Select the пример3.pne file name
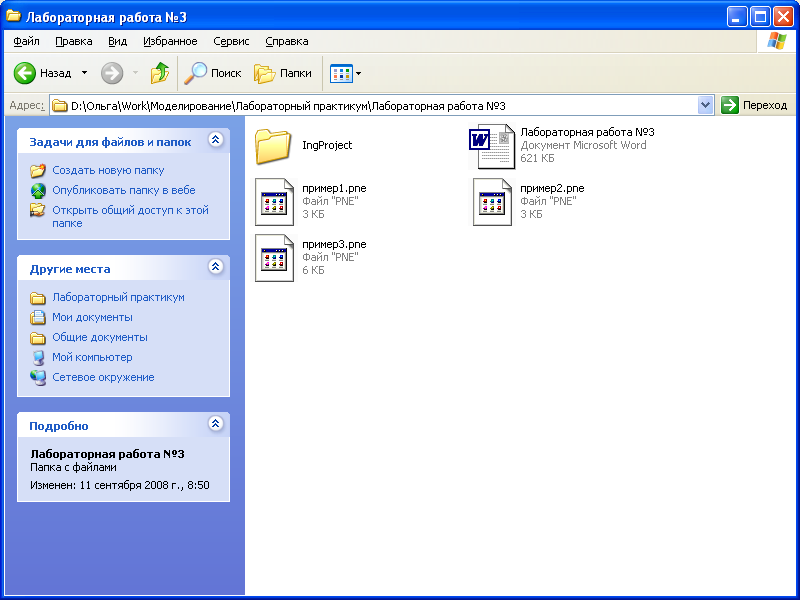This screenshot has width=800, height=600. click(334, 244)
